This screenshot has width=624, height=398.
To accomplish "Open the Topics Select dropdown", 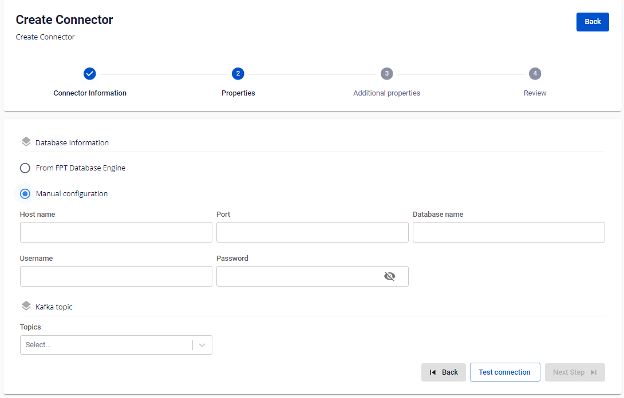I will 116,345.
